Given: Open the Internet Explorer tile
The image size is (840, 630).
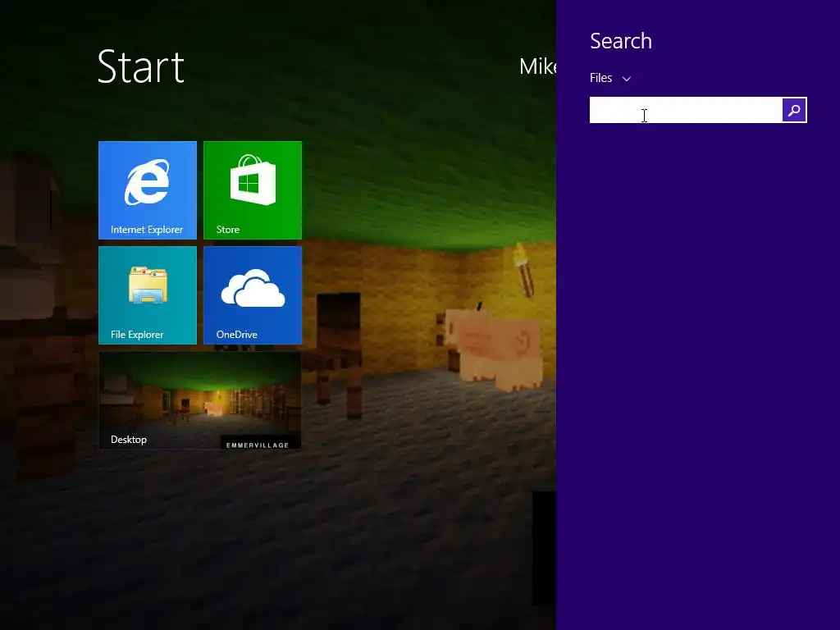Looking at the screenshot, I should 148,190.
